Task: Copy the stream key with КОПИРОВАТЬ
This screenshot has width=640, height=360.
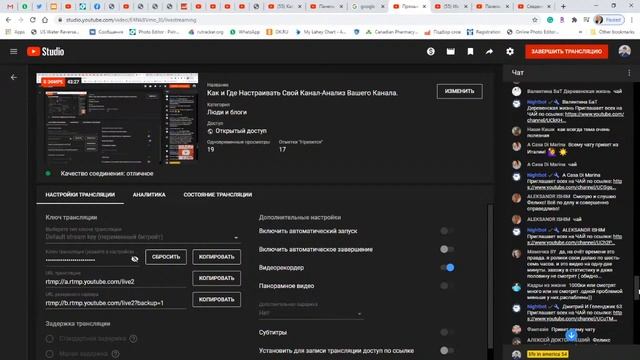Action: tap(216, 257)
